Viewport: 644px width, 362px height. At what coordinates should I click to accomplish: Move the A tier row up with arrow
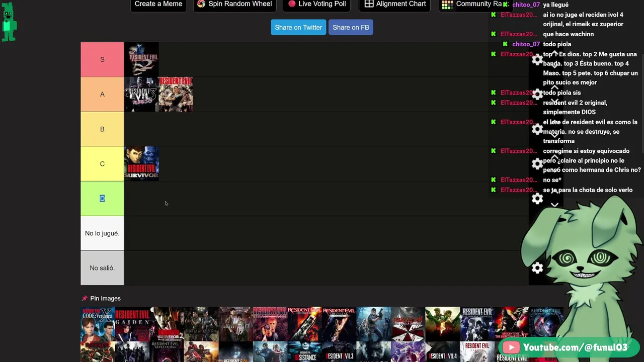(x=554, y=88)
